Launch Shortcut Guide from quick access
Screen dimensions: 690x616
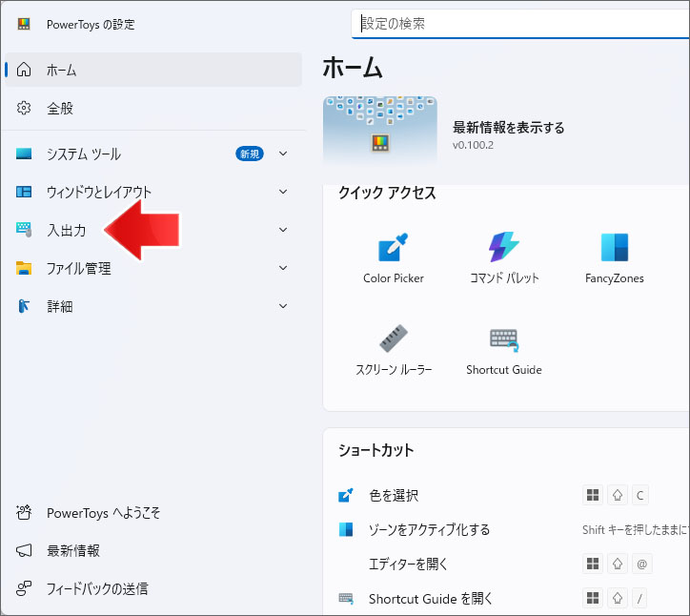(x=504, y=350)
